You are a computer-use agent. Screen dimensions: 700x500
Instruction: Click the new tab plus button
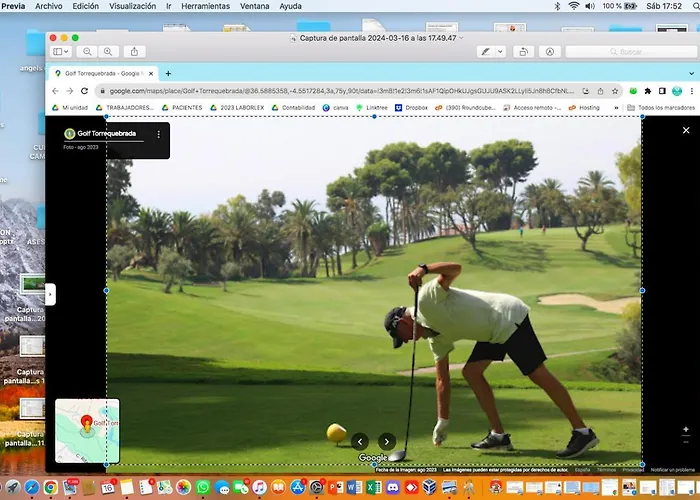168,74
